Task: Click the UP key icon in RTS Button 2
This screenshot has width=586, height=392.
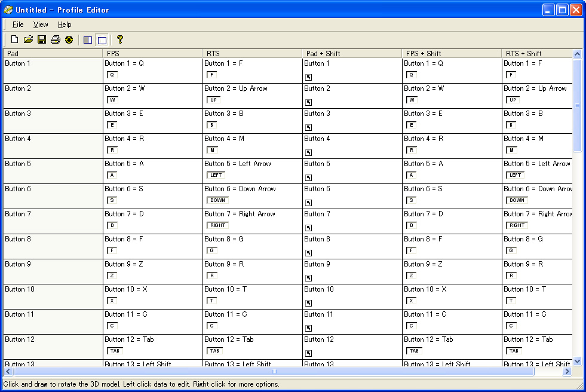Action: pos(213,100)
